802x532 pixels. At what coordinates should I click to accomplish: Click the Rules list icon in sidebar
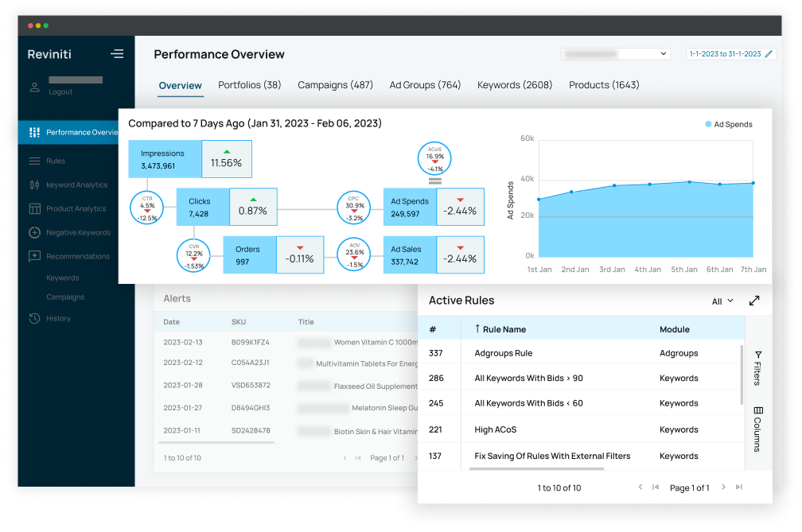click(34, 161)
